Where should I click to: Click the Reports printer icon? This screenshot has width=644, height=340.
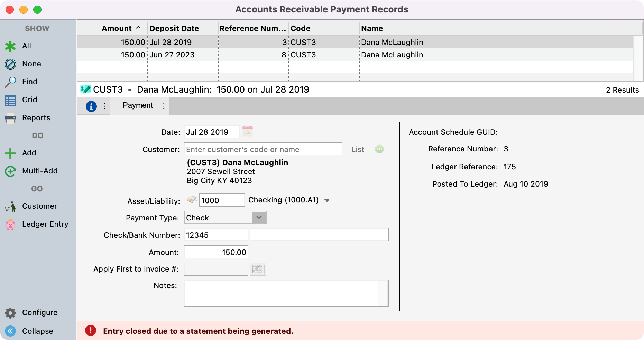[x=10, y=118]
